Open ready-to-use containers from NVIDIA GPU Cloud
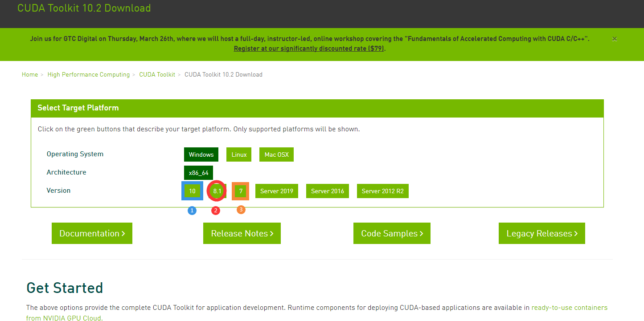 pyautogui.click(x=569, y=308)
